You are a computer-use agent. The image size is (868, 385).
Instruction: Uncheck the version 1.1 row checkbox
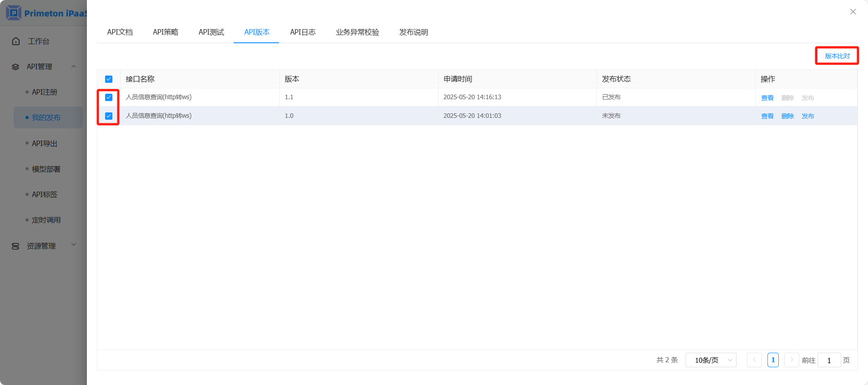(x=109, y=97)
